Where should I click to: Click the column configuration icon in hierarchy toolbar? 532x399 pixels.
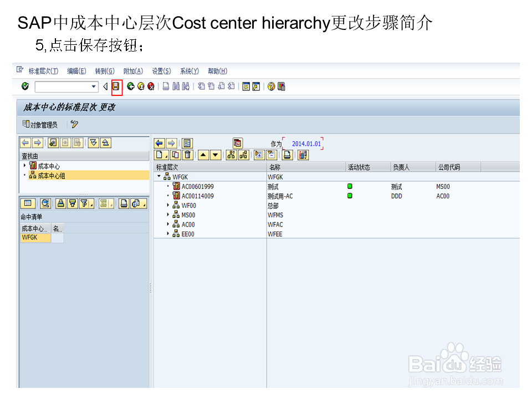point(303,155)
